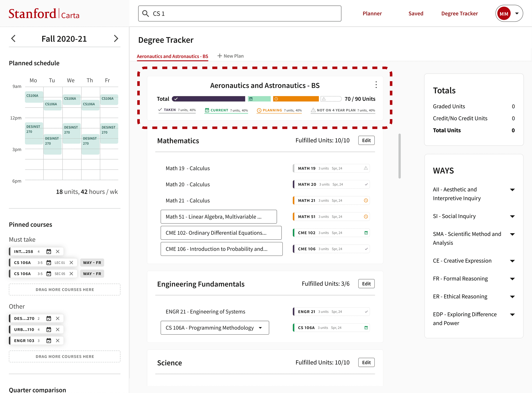
Task: Click the search magnifier icon
Action: click(145, 14)
